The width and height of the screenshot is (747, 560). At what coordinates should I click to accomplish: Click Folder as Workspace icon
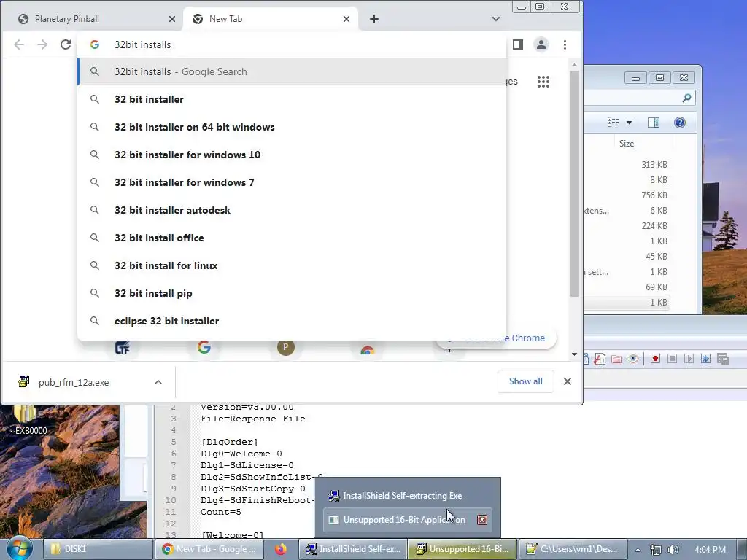(x=616, y=359)
